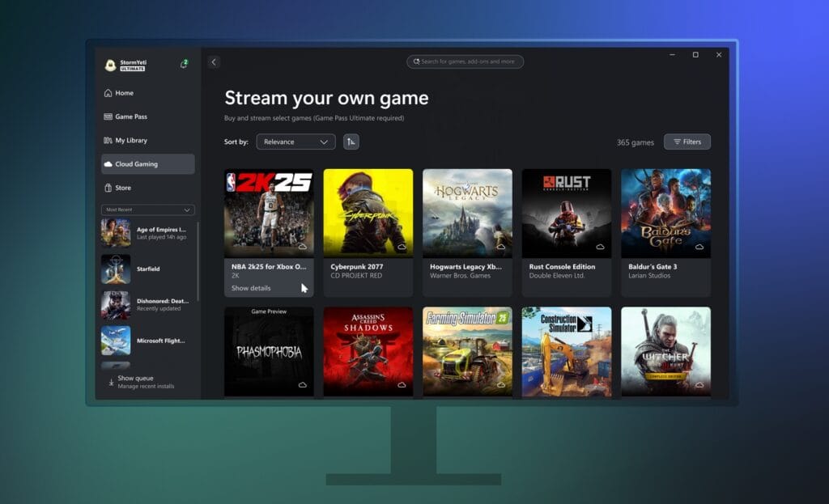The image size is (829, 504).
Task: Open Starfield in recent games
Action: [x=148, y=269]
